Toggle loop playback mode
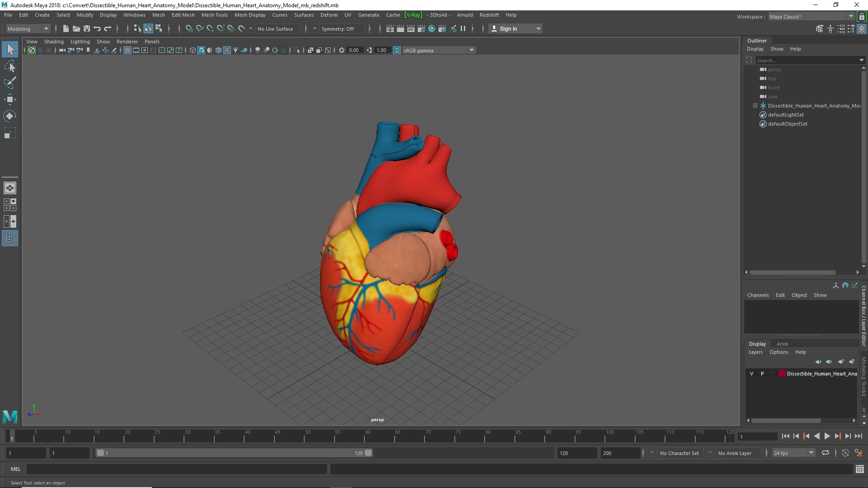The image size is (868, 488). click(826, 453)
